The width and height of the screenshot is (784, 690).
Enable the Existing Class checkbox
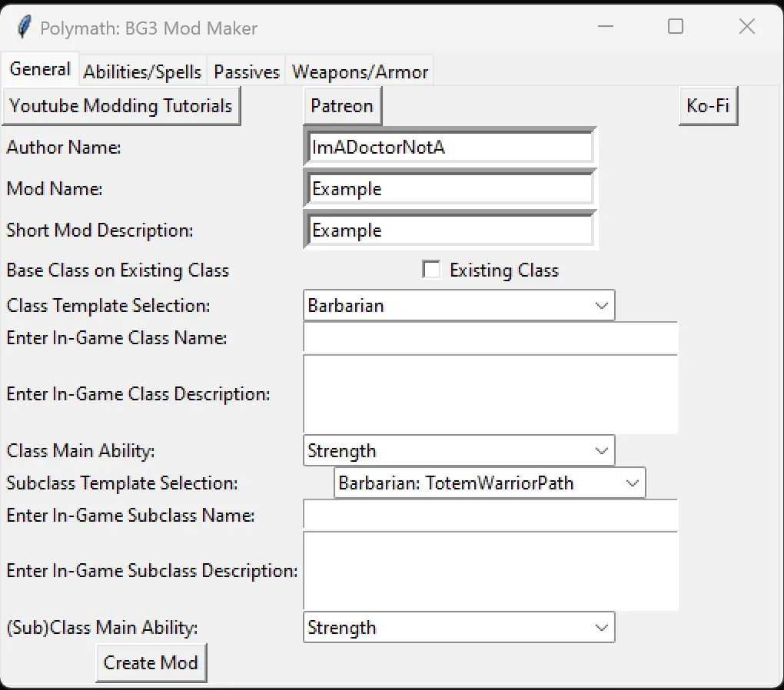pyautogui.click(x=431, y=270)
